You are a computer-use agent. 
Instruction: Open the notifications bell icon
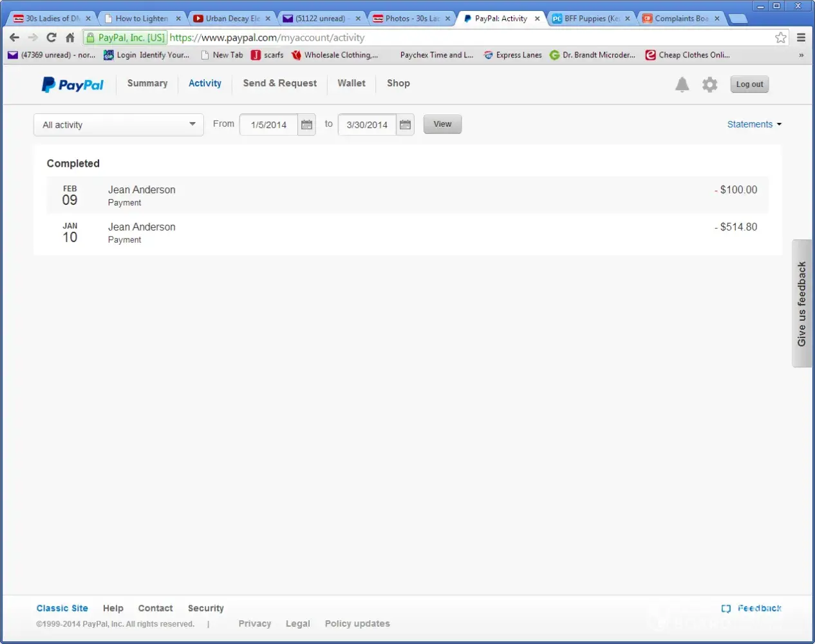point(682,84)
